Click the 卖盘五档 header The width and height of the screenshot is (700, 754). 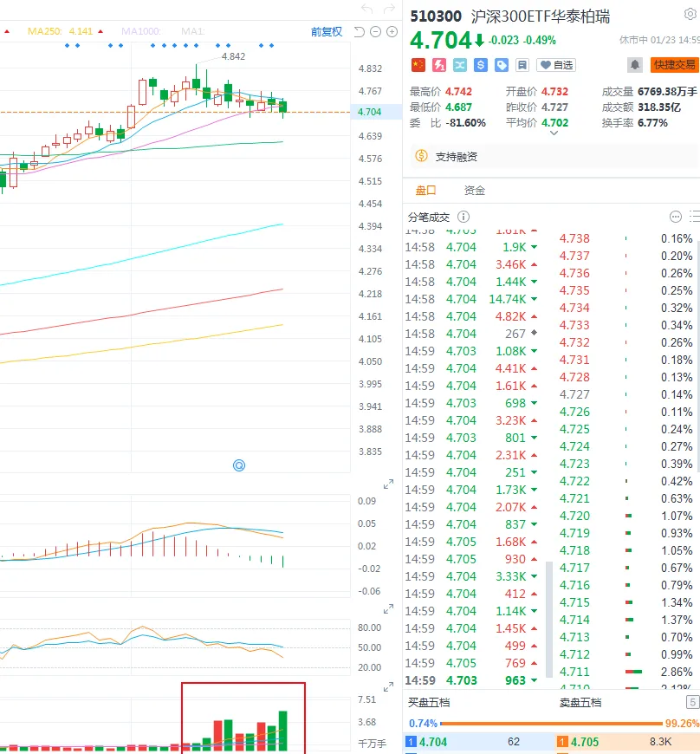point(580,703)
